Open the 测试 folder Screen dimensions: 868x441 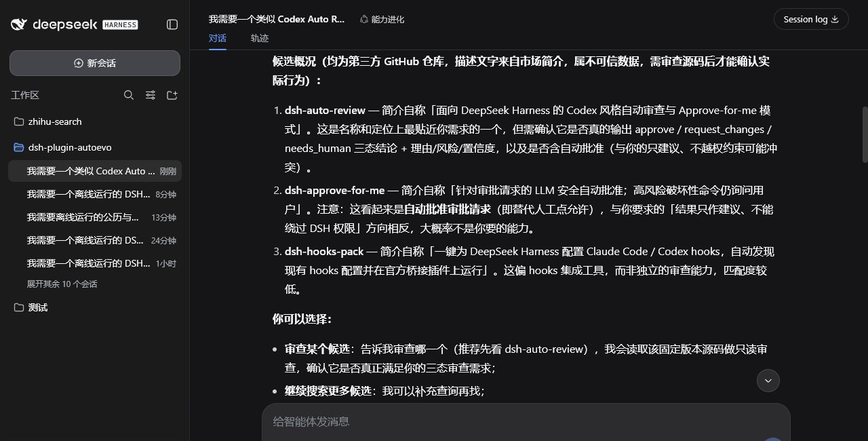[x=95, y=307]
